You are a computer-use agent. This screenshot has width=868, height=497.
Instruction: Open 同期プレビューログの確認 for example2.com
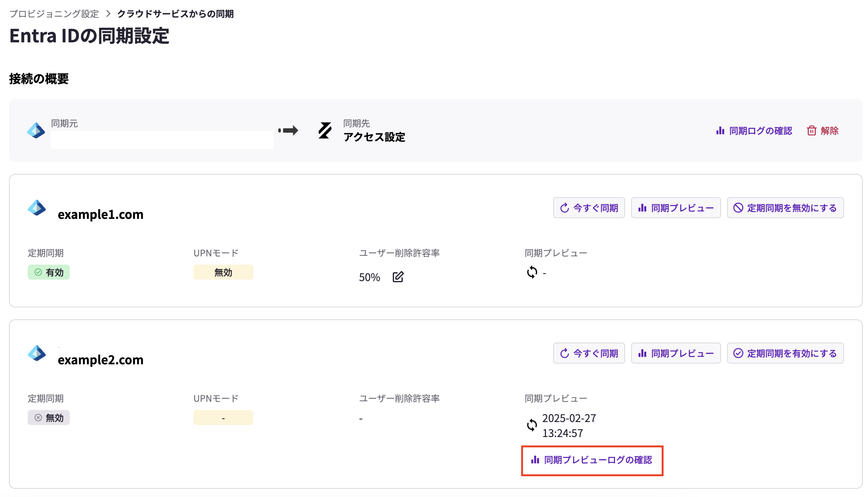[592, 460]
